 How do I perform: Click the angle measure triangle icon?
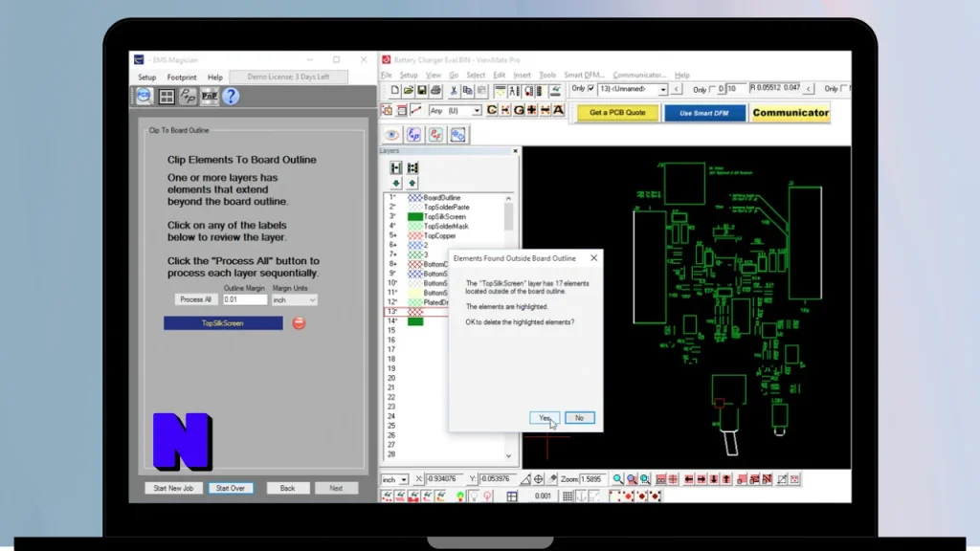click(525, 479)
